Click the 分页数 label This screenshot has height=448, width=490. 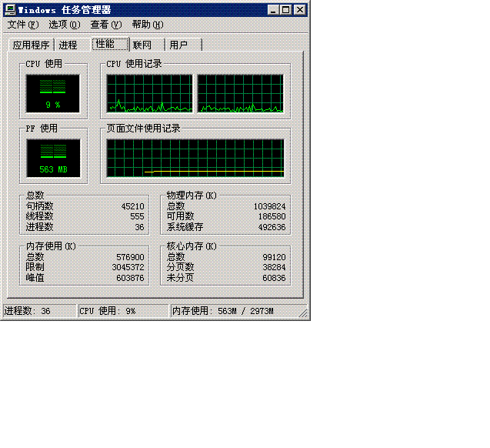[180, 267]
